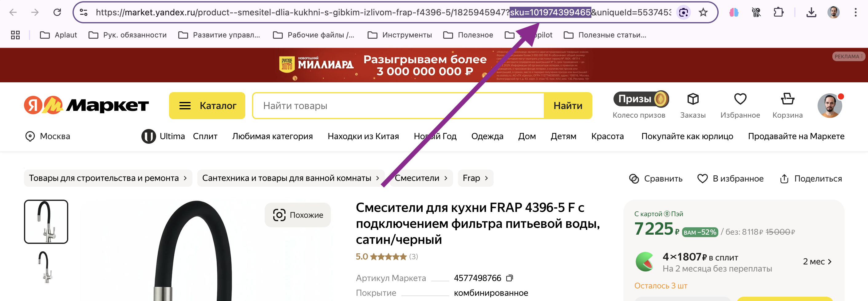868x301 pixels.
Task: Open the Детям category
Action: click(x=563, y=136)
